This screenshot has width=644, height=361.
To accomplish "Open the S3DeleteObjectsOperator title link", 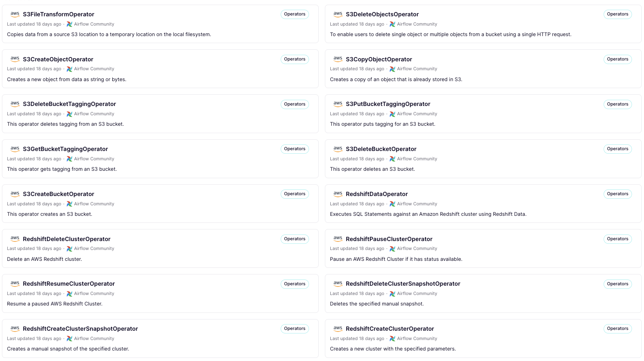I will [382, 14].
